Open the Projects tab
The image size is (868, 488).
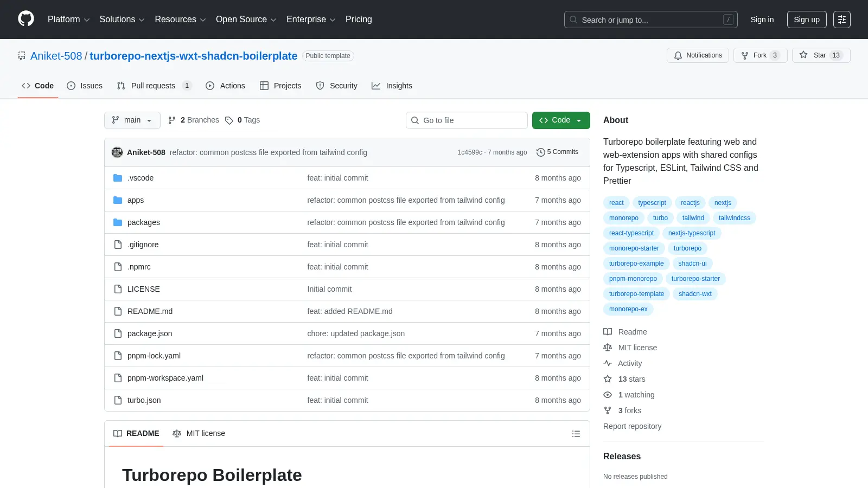[280, 86]
